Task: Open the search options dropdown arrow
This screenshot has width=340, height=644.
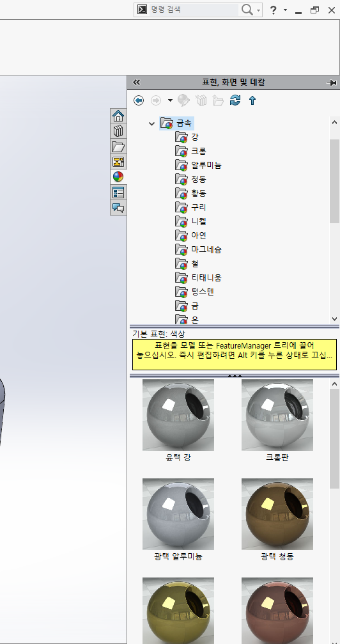Action: click(x=258, y=10)
